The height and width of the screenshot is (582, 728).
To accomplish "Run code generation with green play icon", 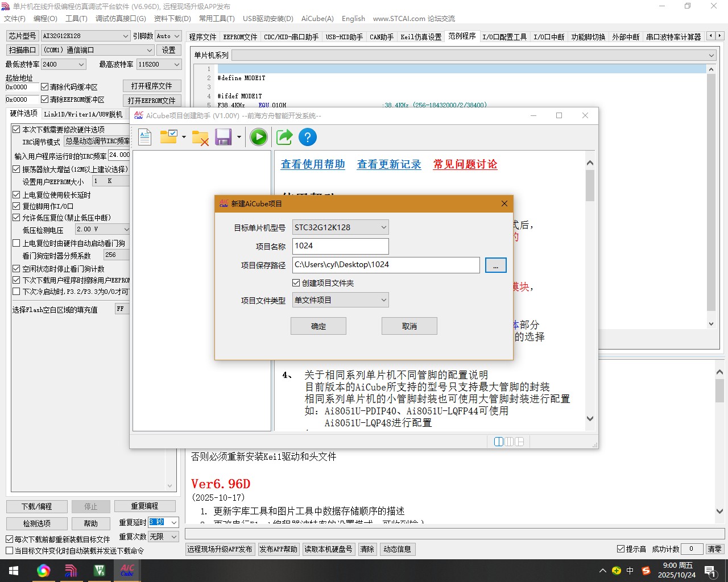I will click(258, 136).
